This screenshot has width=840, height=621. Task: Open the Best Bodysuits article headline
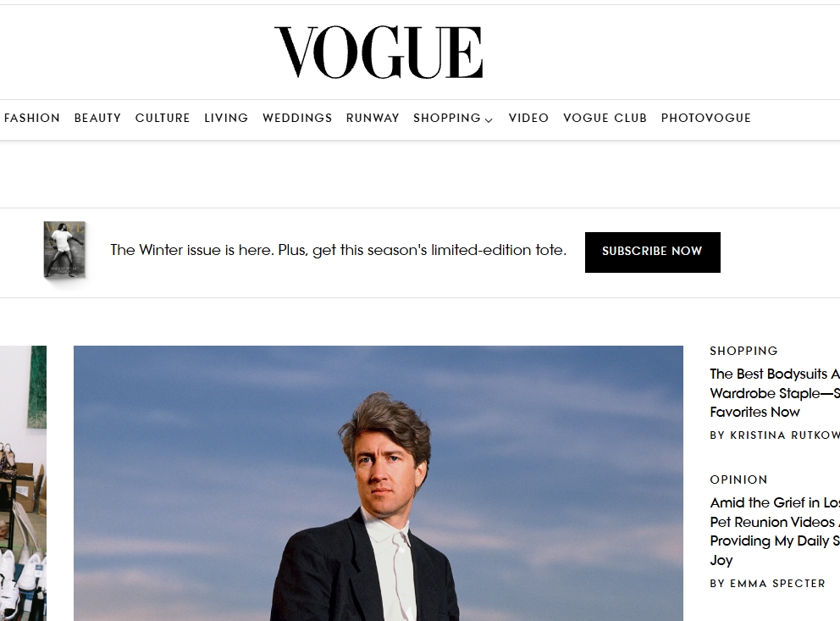click(x=775, y=393)
